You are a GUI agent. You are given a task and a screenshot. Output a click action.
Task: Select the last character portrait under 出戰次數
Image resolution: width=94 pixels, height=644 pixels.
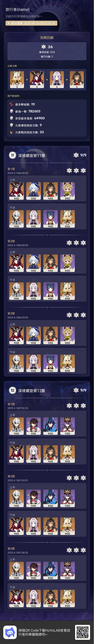pyautogui.click(x=77, y=80)
